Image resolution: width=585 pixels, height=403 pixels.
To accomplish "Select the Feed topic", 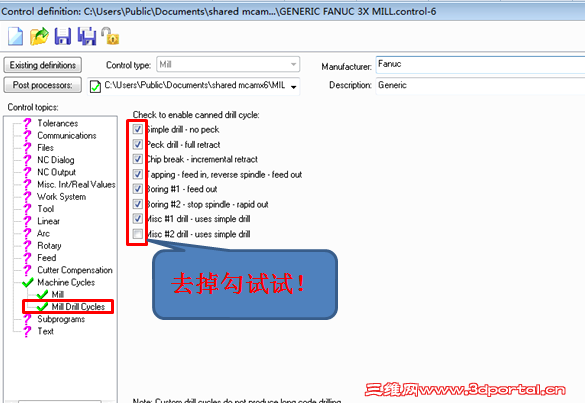I will pyautogui.click(x=47, y=258).
